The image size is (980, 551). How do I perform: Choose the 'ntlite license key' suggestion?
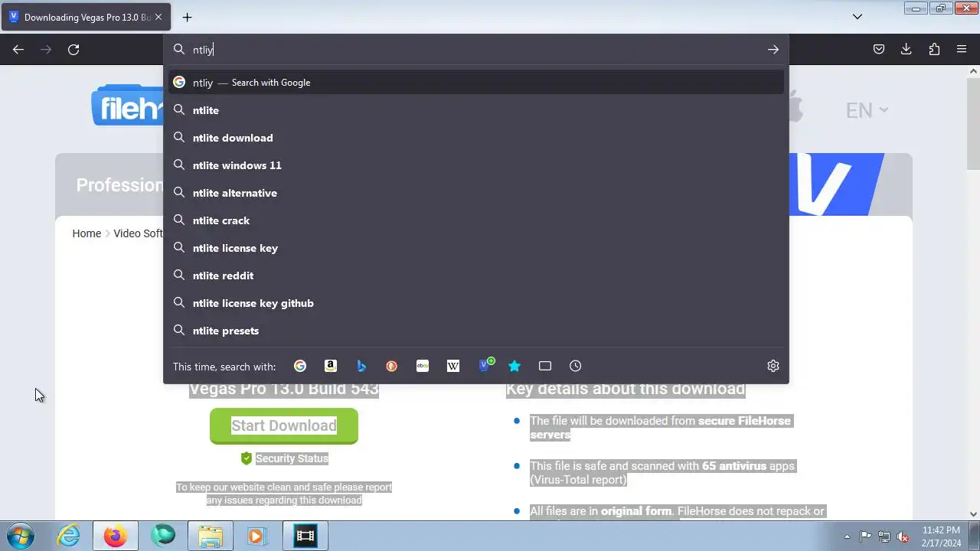click(476, 248)
